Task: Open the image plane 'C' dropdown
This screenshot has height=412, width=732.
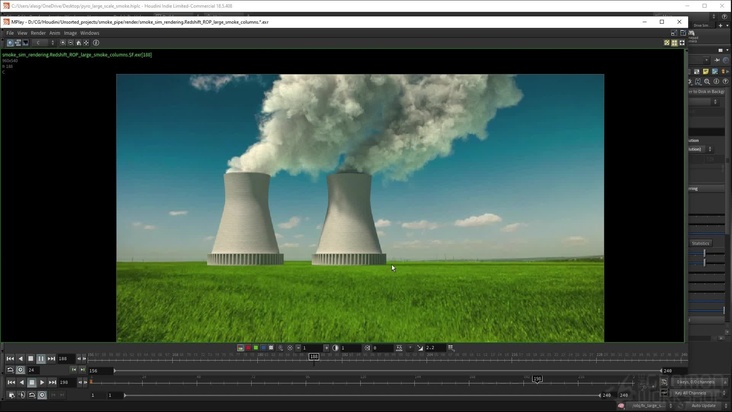Action: [x=44, y=43]
